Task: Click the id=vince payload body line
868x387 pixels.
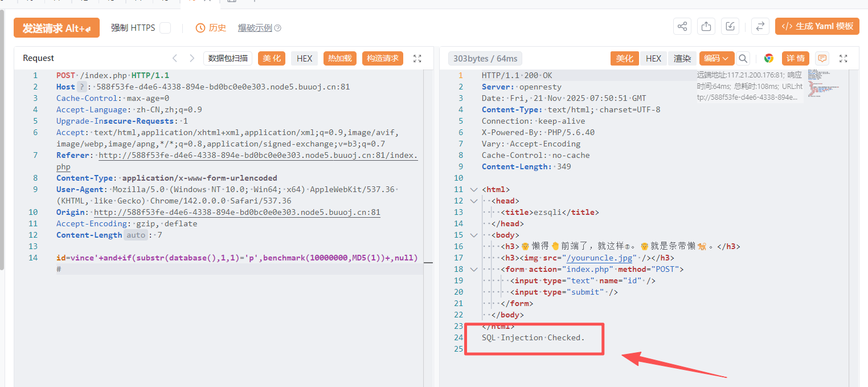Action: (237, 258)
